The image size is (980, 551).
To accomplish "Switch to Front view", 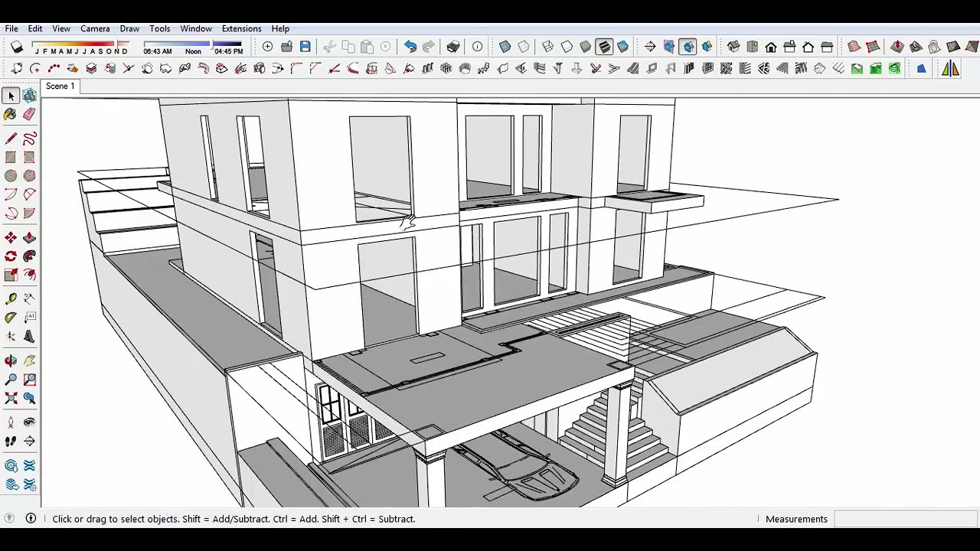I will click(771, 47).
